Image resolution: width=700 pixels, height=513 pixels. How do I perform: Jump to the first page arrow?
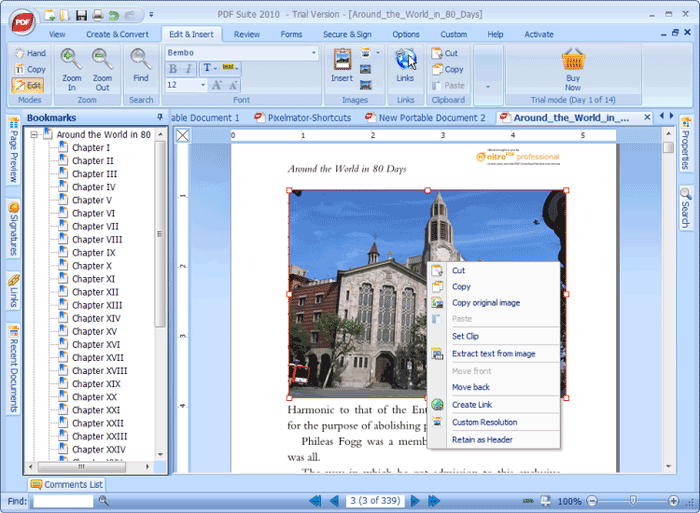click(315, 500)
